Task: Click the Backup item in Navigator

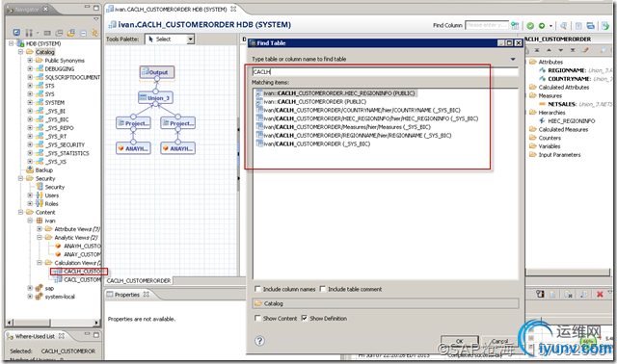Action: (x=43, y=170)
